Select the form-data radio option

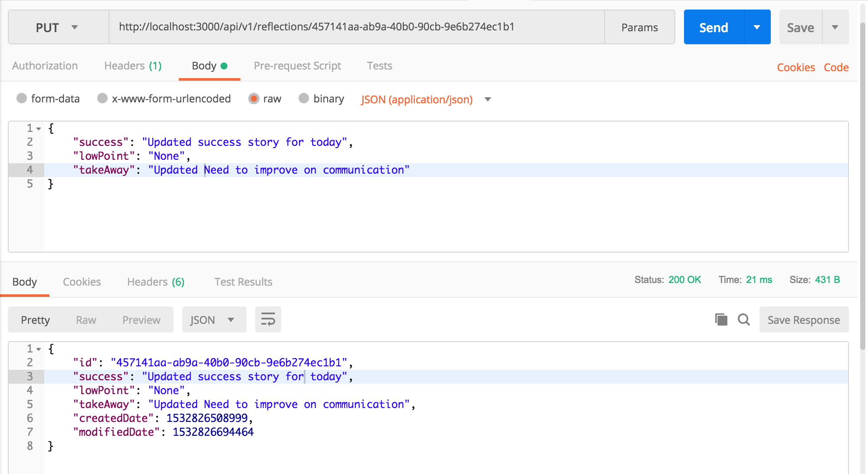coord(22,99)
